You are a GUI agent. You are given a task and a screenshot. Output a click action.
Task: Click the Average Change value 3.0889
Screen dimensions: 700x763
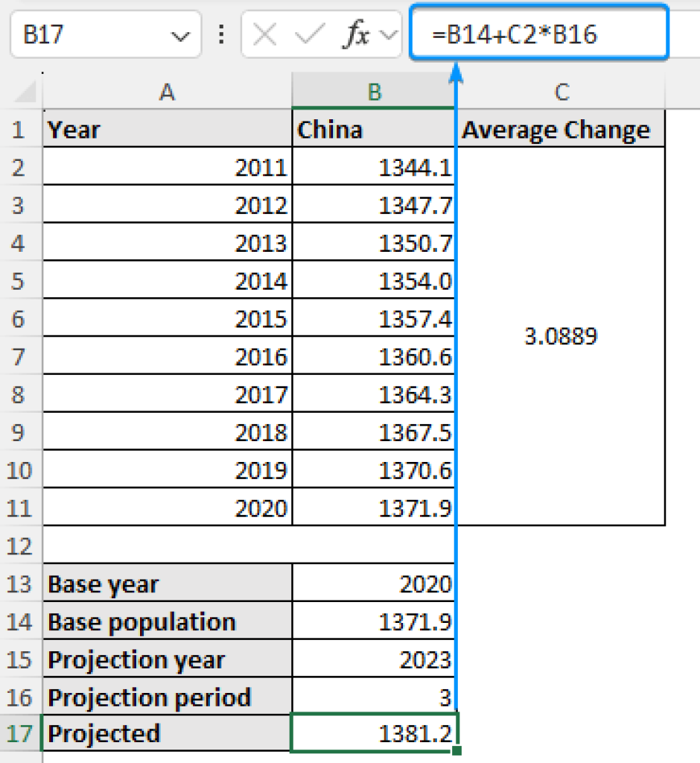click(x=561, y=337)
